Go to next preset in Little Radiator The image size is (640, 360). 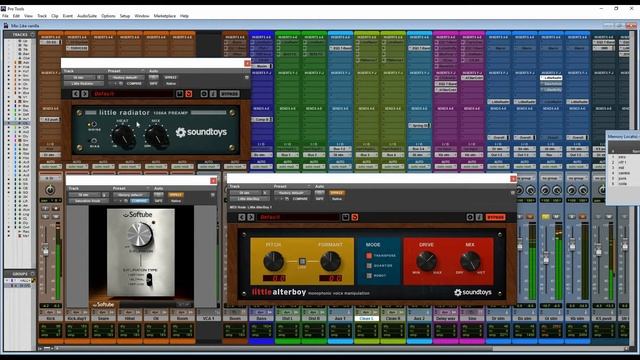tap(84, 94)
